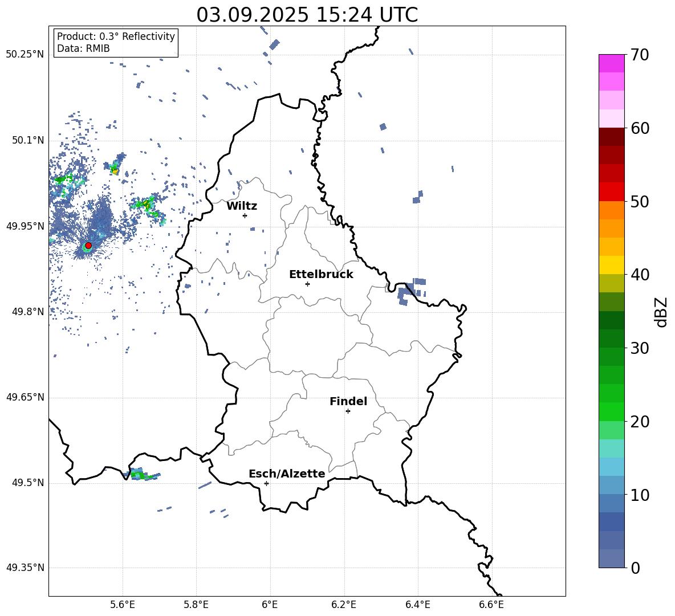Click the 10 colorbar tick label

click(x=640, y=495)
